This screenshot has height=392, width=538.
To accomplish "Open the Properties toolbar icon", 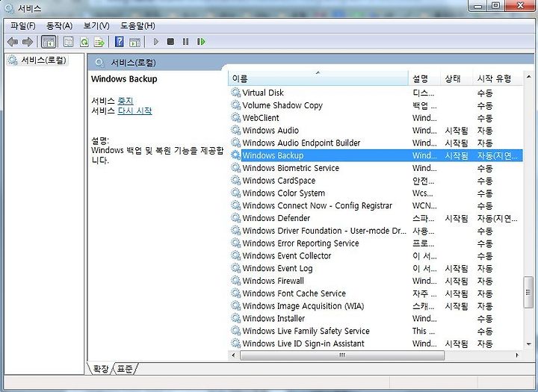I will coord(68,42).
